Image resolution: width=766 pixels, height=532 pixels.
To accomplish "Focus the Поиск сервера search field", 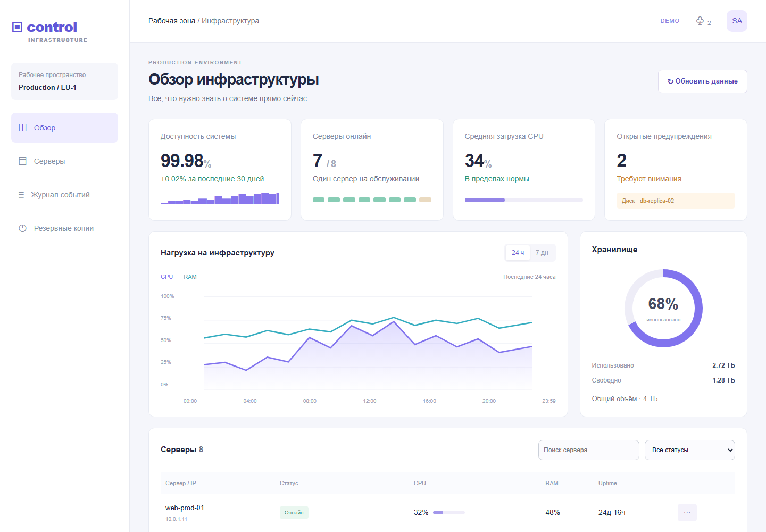I will click(588, 450).
